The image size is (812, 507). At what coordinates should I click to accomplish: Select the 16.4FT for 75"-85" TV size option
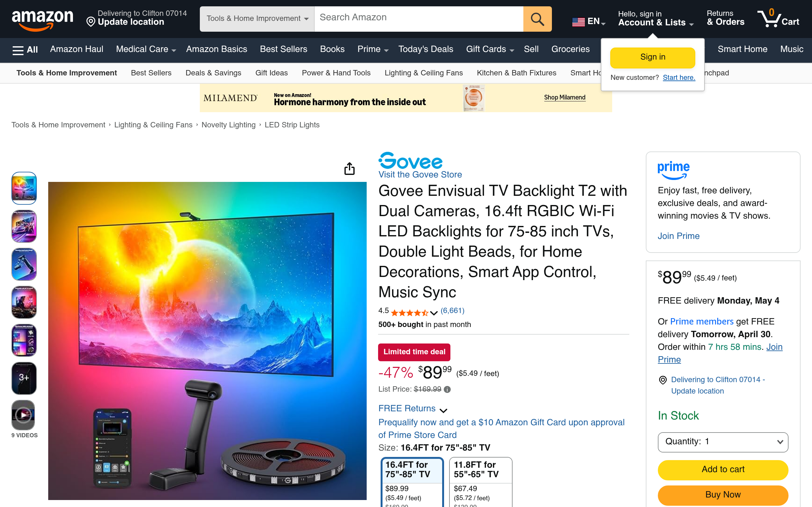coord(412,482)
